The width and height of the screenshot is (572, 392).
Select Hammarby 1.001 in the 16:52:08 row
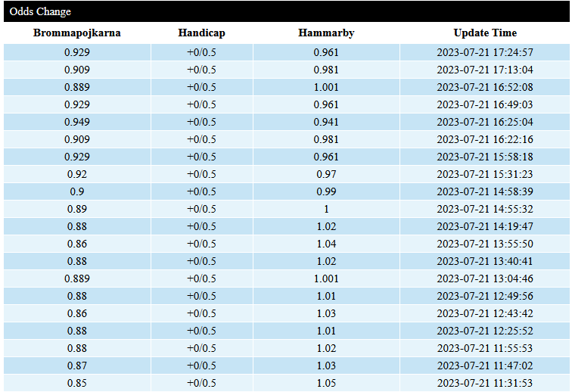[x=326, y=87]
